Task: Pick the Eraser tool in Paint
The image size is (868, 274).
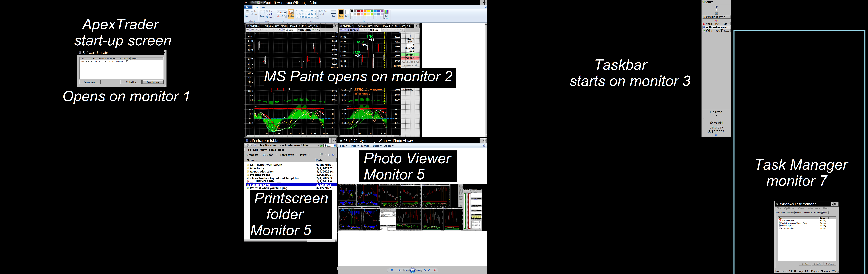Action: [x=278, y=16]
